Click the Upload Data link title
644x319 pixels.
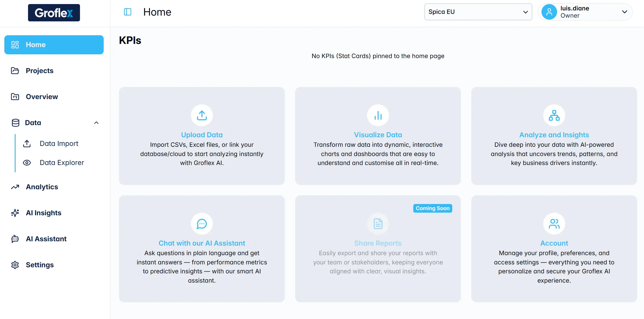coord(202,135)
